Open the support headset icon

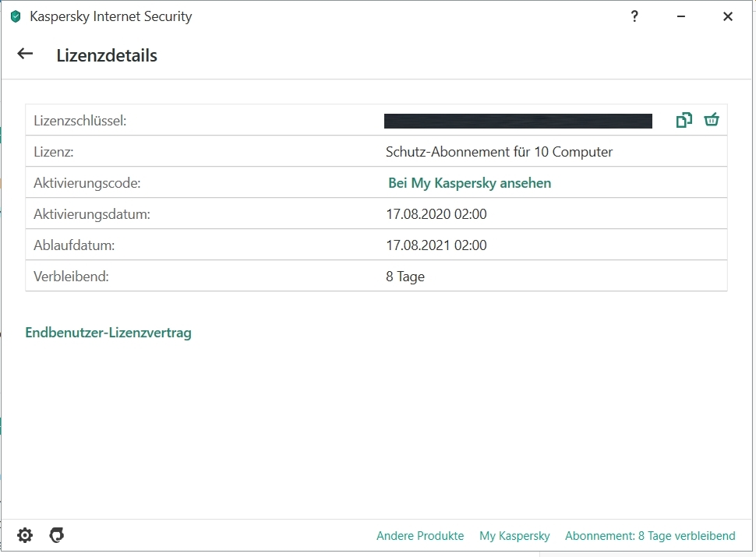click(x=57, y=535)
